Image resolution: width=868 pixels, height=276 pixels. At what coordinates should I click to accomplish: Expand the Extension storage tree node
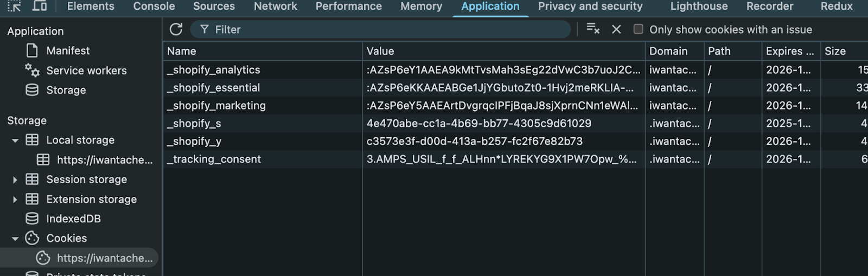[x=15, y=200]
